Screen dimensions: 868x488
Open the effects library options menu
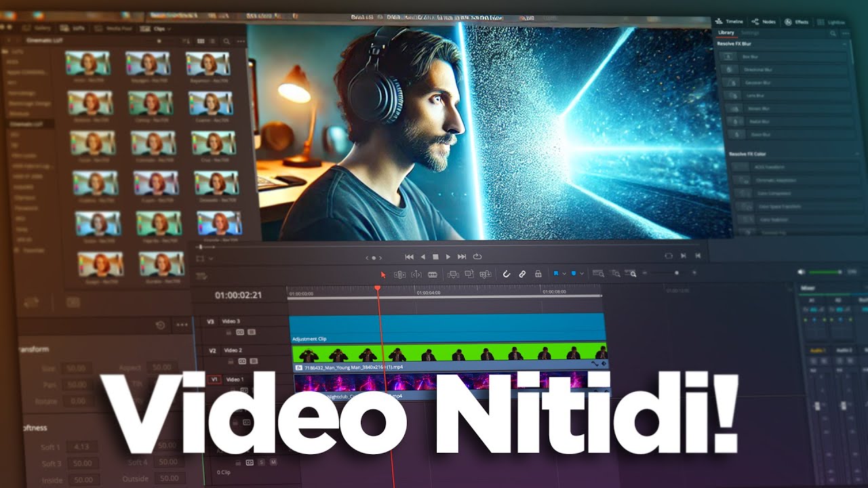click(846, 33)
